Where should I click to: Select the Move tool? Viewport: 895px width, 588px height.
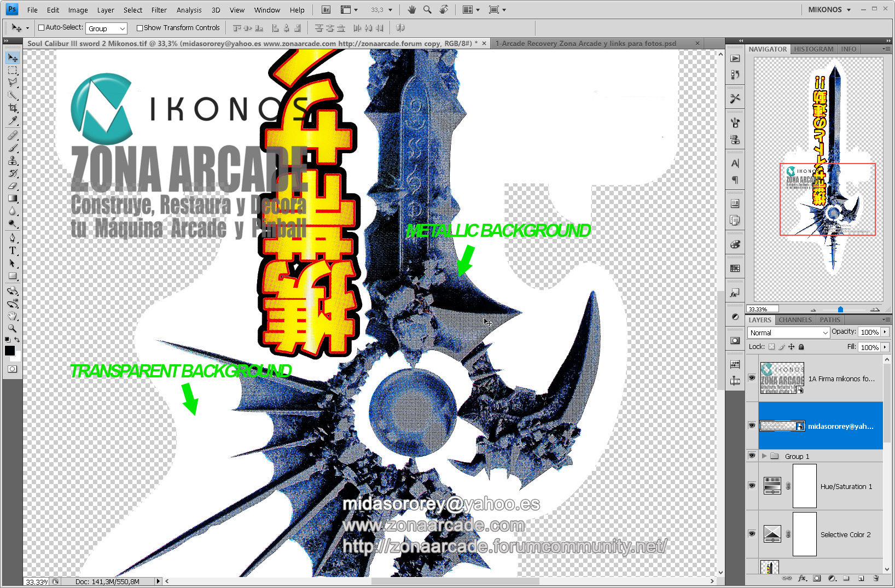[13, 57]
